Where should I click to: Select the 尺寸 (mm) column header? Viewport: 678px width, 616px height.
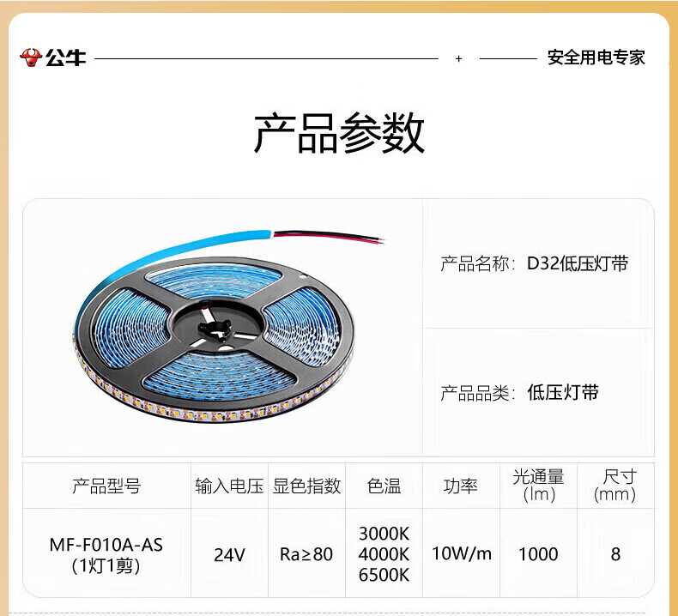coord(615,486)
